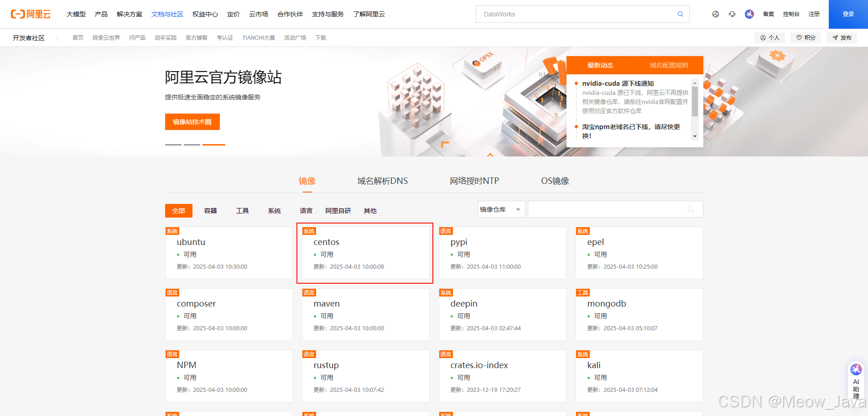The image size is (868, 416).
Task: Switch to the 域名解析DNS tab
Action: pos(383,181)
